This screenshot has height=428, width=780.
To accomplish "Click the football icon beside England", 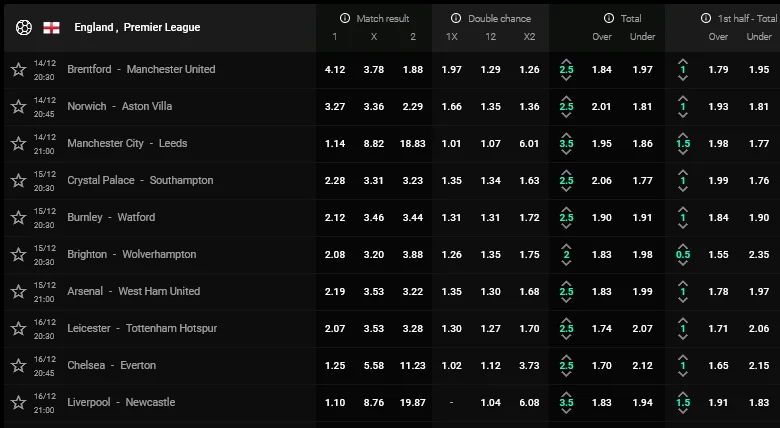I will pyautogui.click(x=24, y=27).
